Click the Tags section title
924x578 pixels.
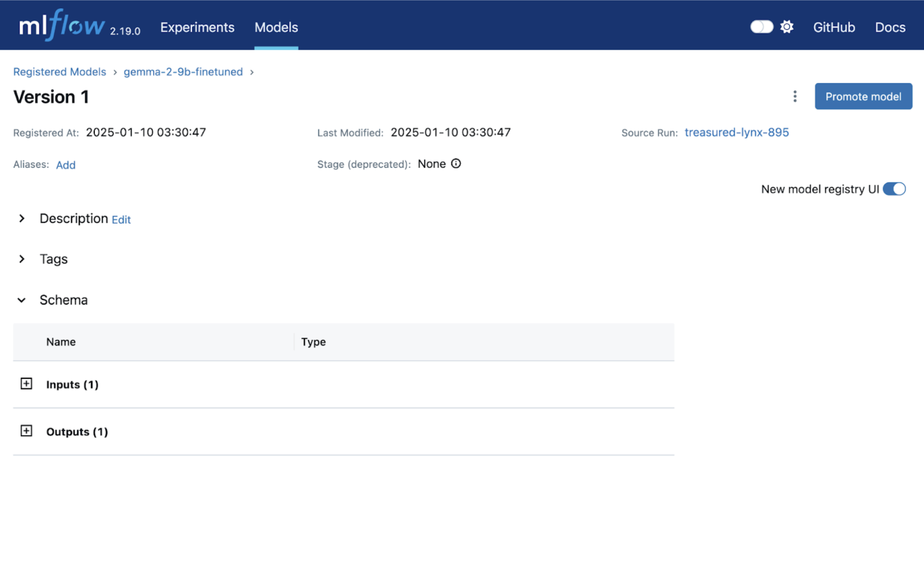(54, 259)
